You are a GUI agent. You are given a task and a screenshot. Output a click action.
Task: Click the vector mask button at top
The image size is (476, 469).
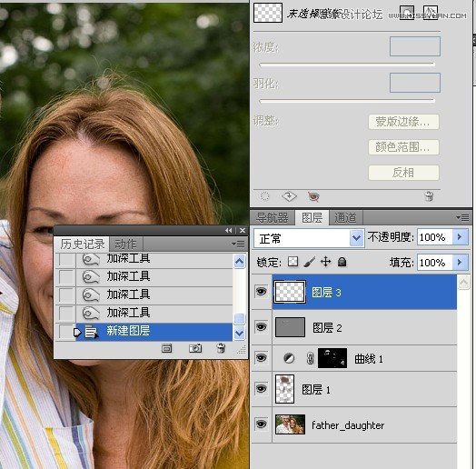pos(431,13)
